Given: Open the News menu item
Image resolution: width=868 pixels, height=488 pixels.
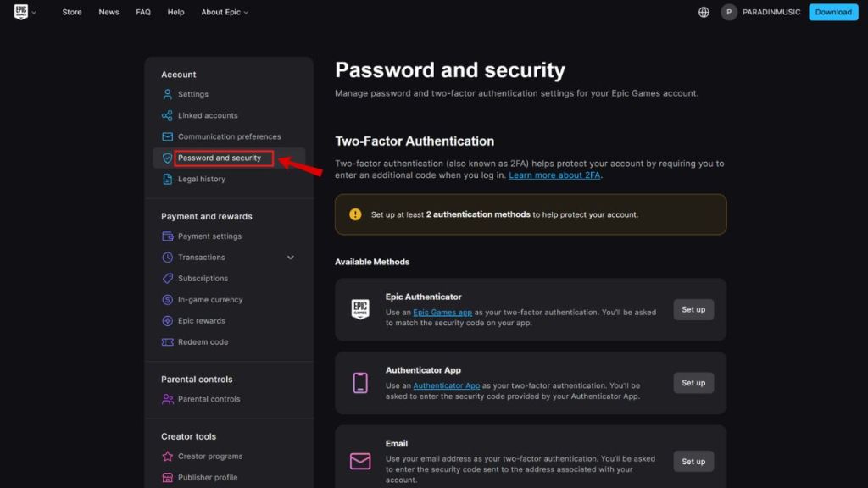Looking at the screenshot, I should pos(108,12).
